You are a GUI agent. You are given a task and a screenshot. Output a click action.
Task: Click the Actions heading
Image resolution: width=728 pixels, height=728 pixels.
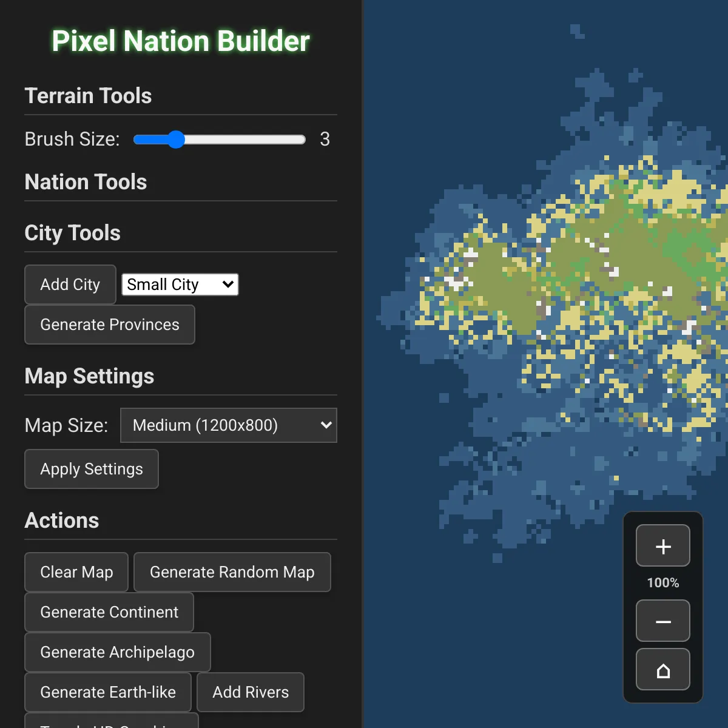coord(61,521)
